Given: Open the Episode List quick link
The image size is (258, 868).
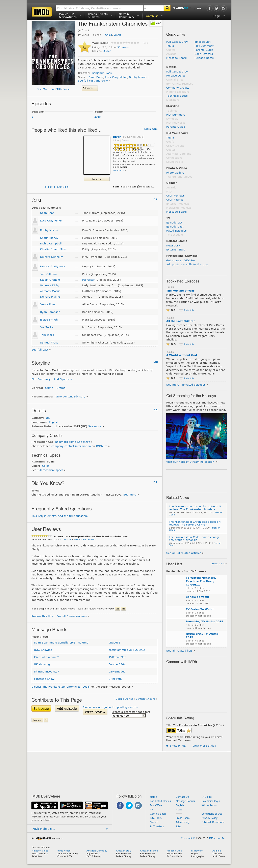Looking at the screenshot, I should pyautogui.click(x=202, y=42).
